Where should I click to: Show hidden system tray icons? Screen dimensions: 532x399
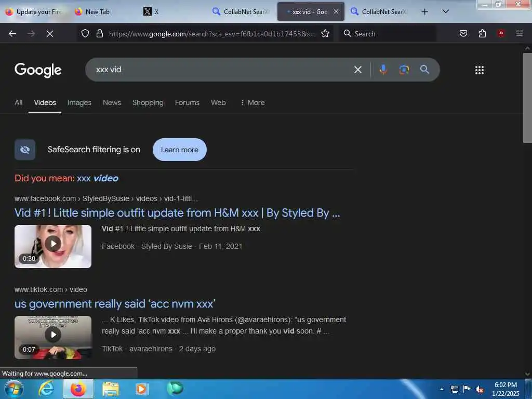coord(442,389)
